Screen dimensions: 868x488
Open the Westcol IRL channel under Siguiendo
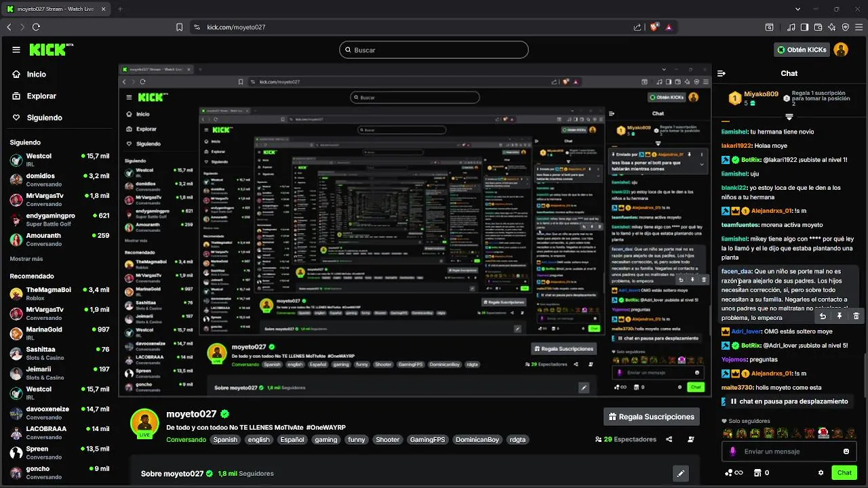coord(60,161)
